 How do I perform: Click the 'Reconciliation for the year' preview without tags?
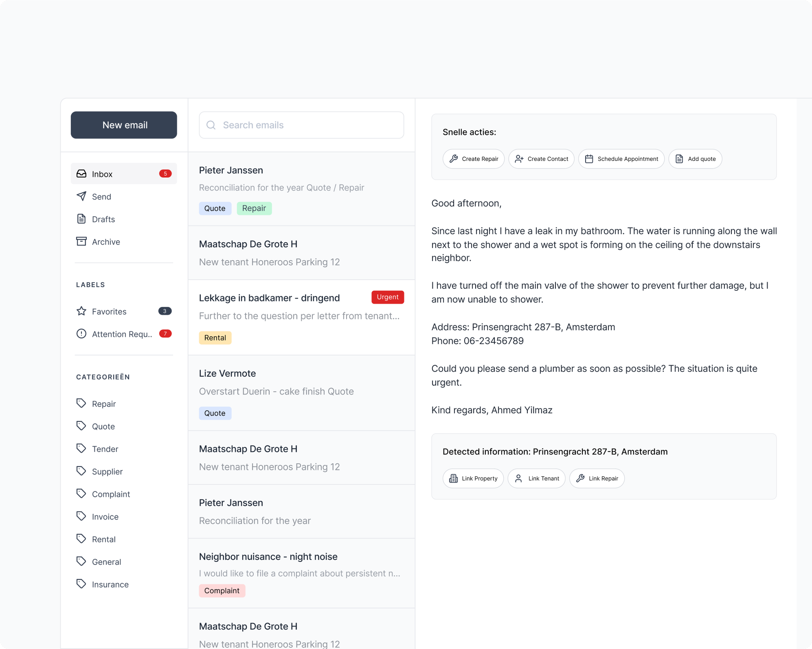pyautogui.click(x=255, y=521)
